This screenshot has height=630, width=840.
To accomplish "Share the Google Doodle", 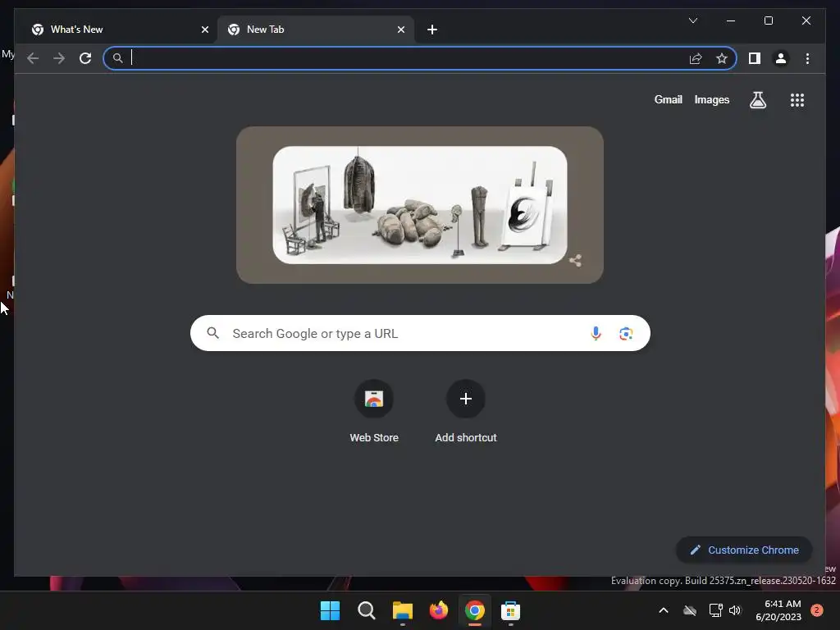I will 575,261.
